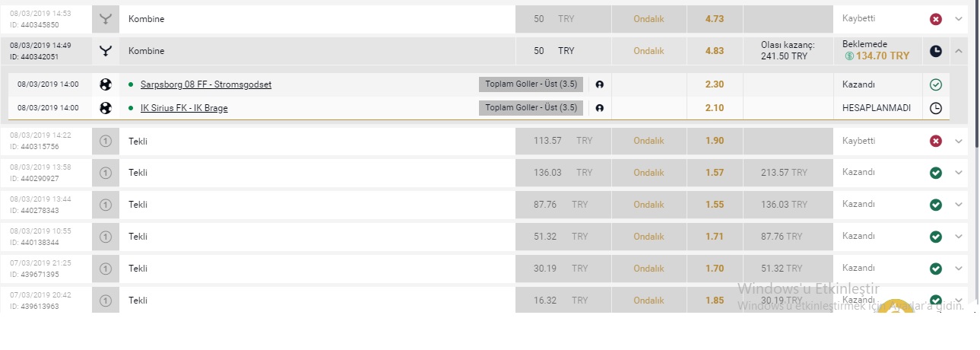Open the Sarpsborg 08 FF - Stromsgodset match link
980x350 pixels.
(x=206, y=84)
